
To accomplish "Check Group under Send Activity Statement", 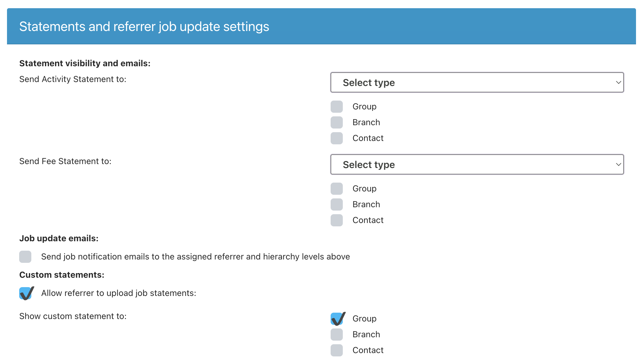I will (337, 107).
